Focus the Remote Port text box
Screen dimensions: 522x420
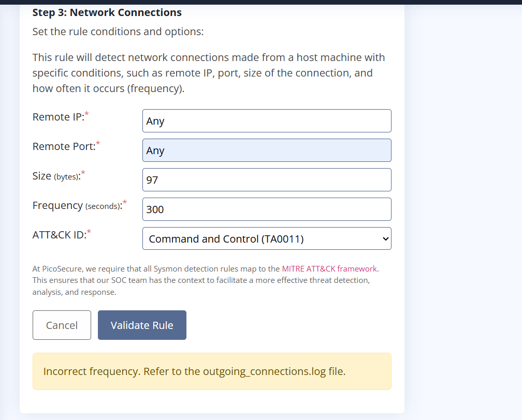266,151
